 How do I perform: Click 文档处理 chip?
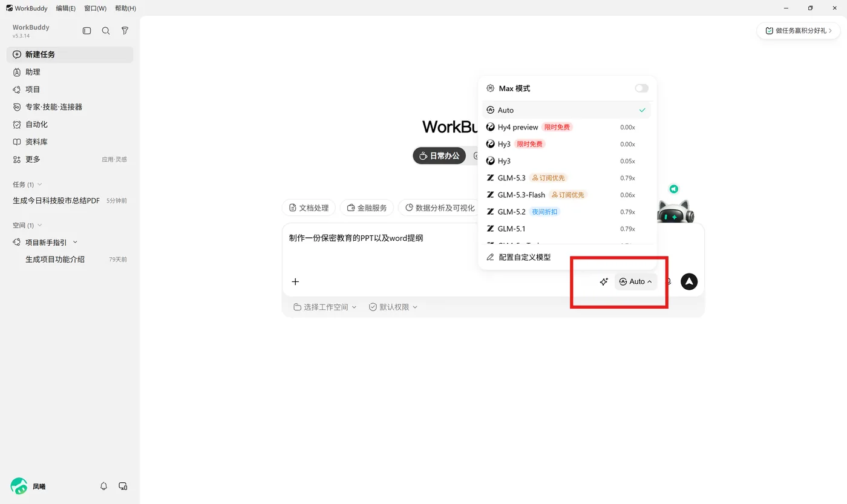309,208
